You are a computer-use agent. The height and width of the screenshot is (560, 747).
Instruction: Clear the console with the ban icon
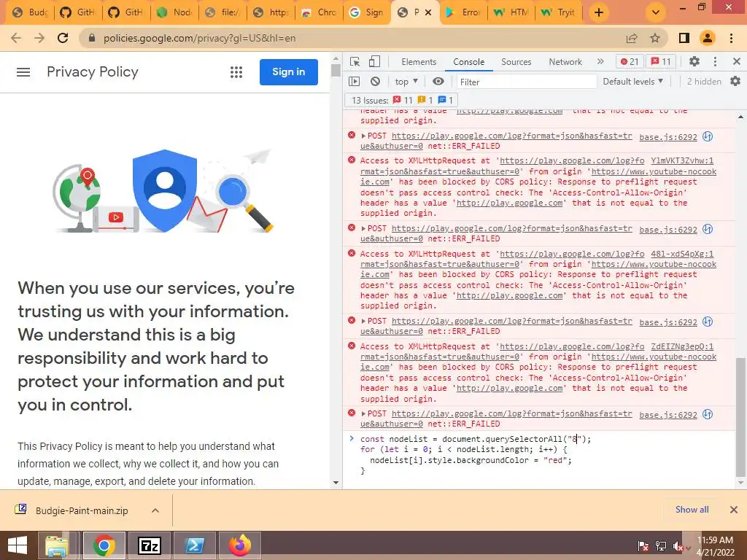pyautogui.click(x=376, y=82)
